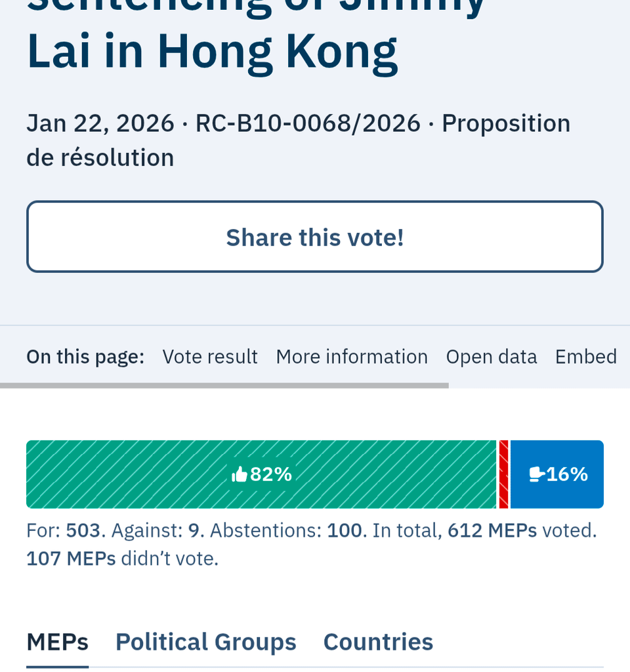Click the vote reference RC-B10-0068/2026
This screenshot has width=630, height=672.
click(x=307, y=123)
